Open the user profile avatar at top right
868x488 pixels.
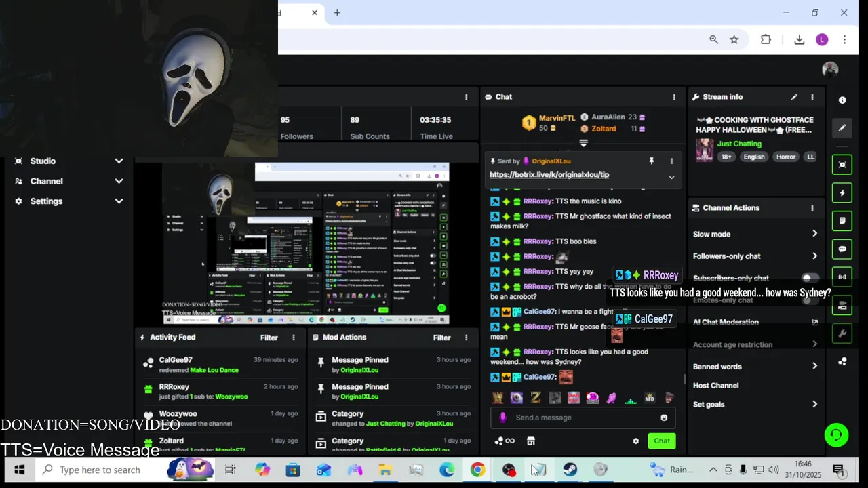pos(830,69)
